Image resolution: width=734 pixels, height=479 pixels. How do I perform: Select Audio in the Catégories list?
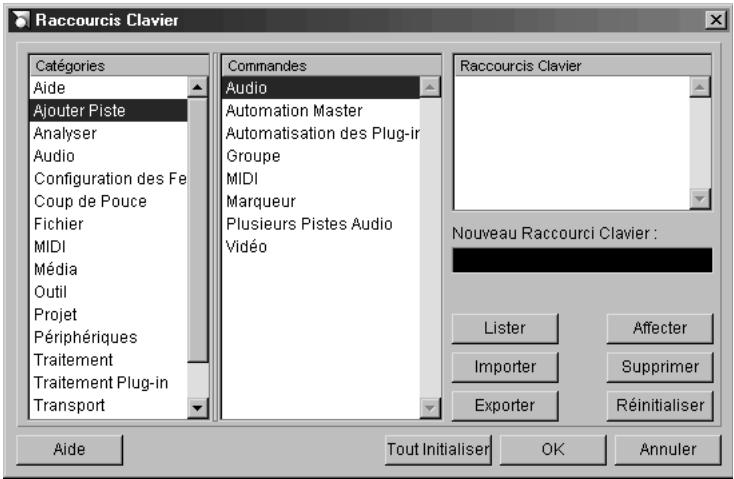(109, 156)
